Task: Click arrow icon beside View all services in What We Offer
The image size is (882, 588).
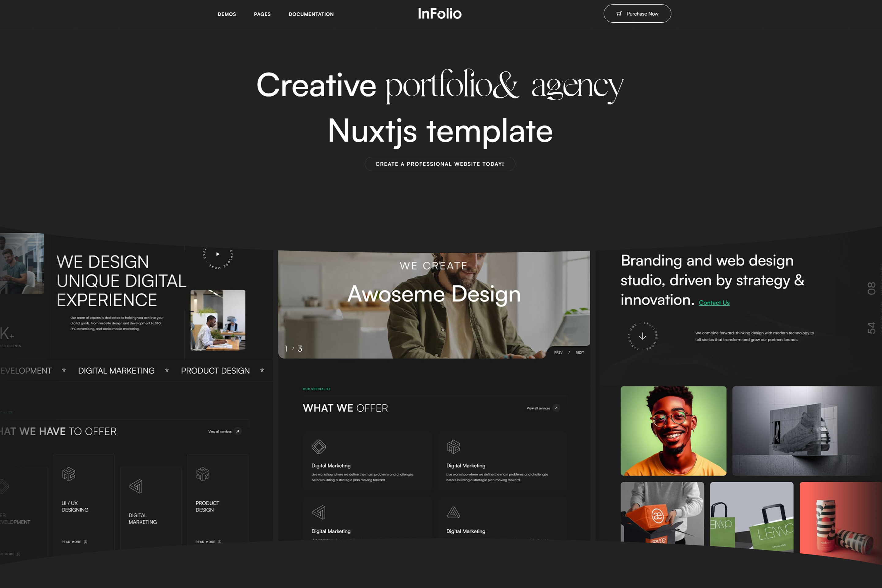Action: coord(556,408)
